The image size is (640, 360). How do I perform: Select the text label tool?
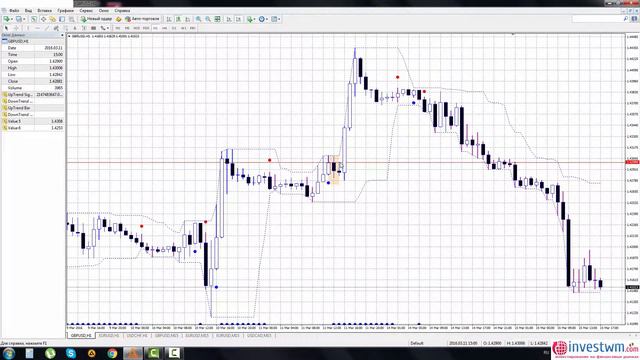84,28
